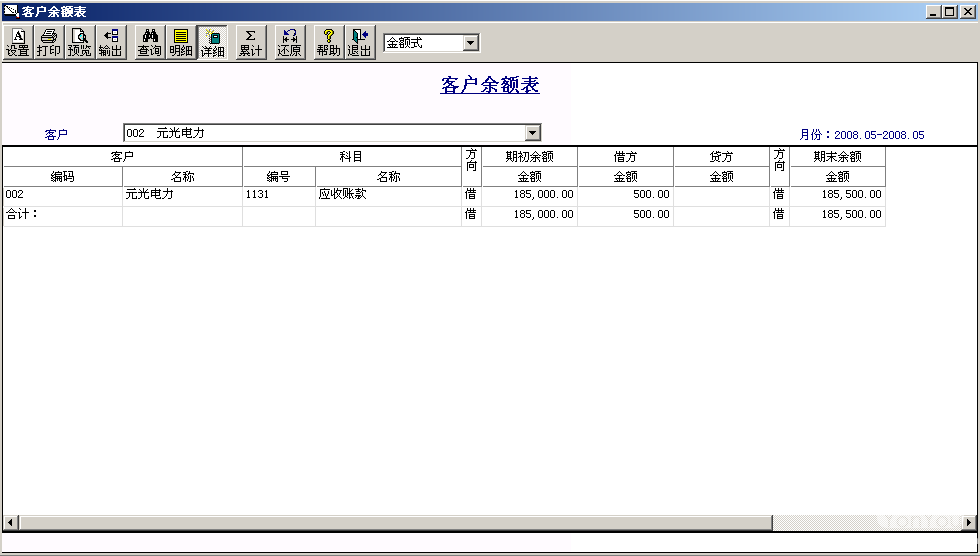Open the 设置 settings toolbar button

18,42
